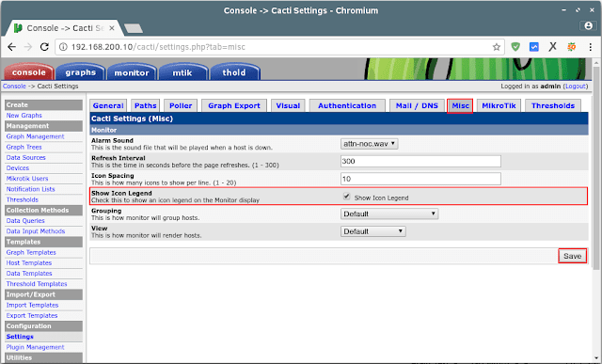Open the Thresholds settings tab
This screenshot has width=602, height=364.
(x=553, y=105)
